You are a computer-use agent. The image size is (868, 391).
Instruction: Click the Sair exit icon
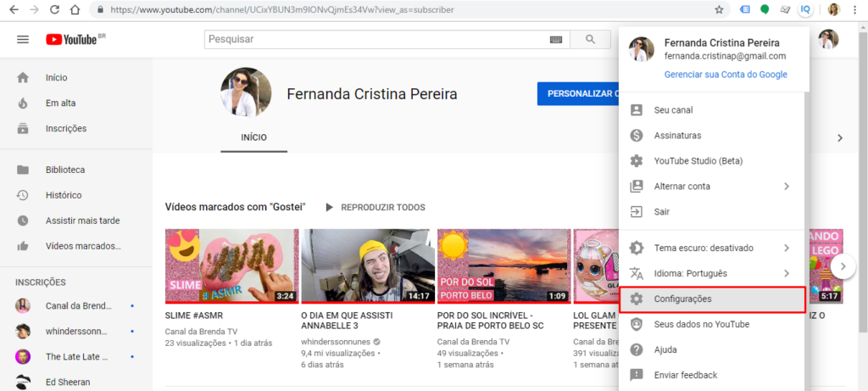click(x=637, y=212)
